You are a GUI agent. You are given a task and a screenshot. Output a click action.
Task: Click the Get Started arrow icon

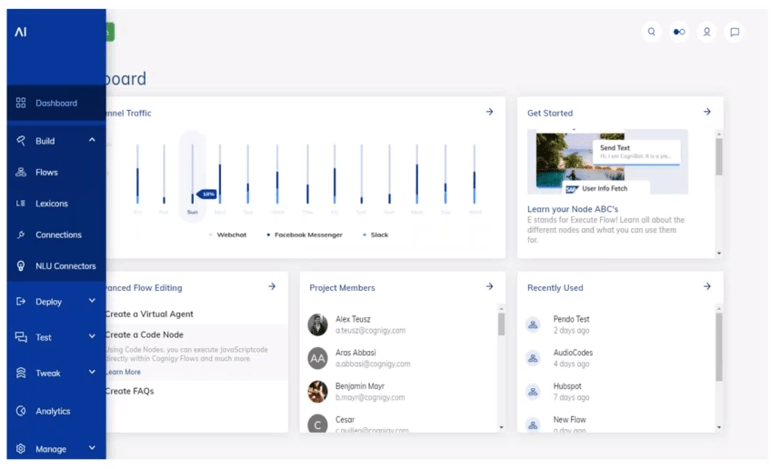(707, 113)
